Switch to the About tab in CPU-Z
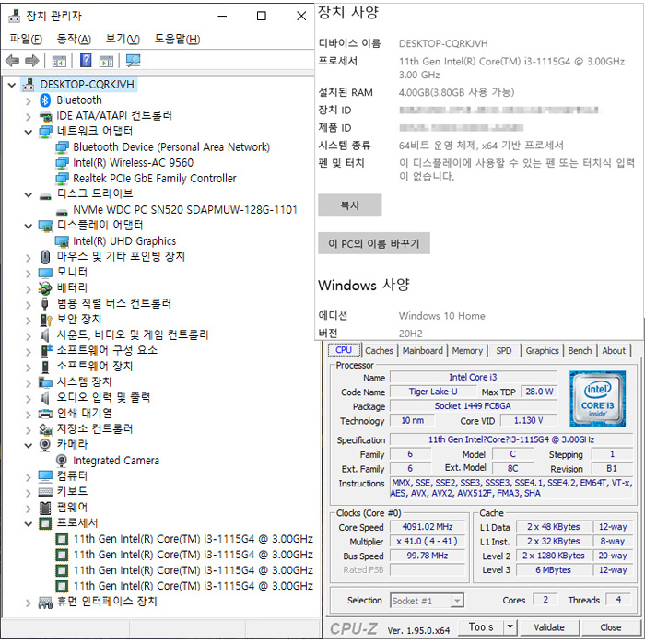 [614, 351]
